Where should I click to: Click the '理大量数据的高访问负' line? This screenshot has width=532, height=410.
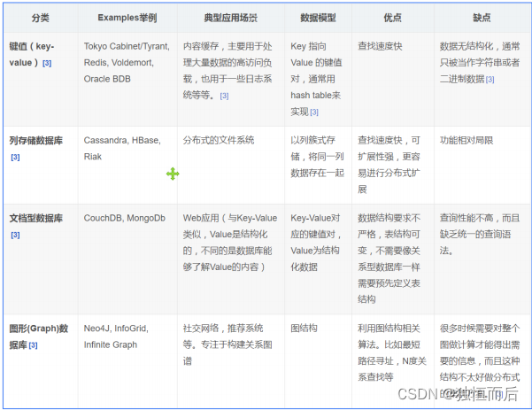click(x=227, y=63)
